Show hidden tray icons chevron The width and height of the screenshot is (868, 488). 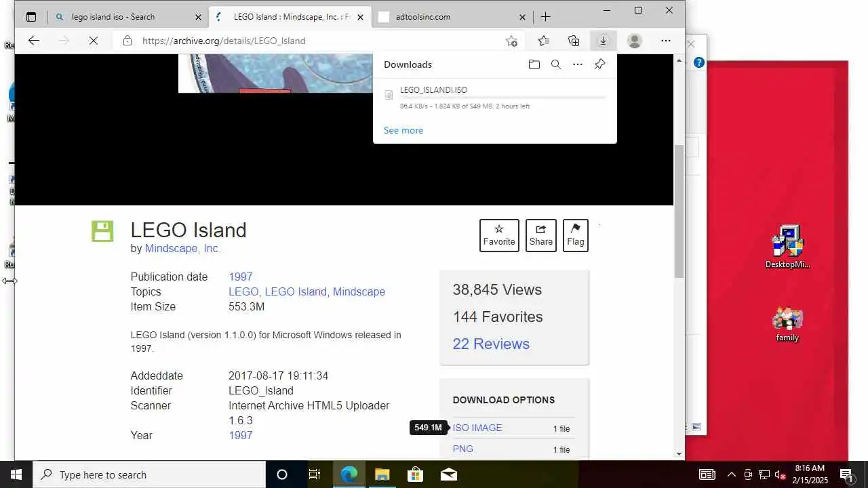pyautogui.click(x=732, y=474)
